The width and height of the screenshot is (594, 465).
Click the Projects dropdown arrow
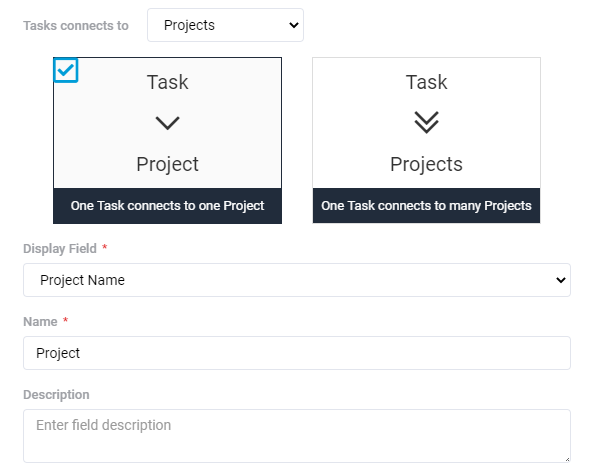[294, 25]
